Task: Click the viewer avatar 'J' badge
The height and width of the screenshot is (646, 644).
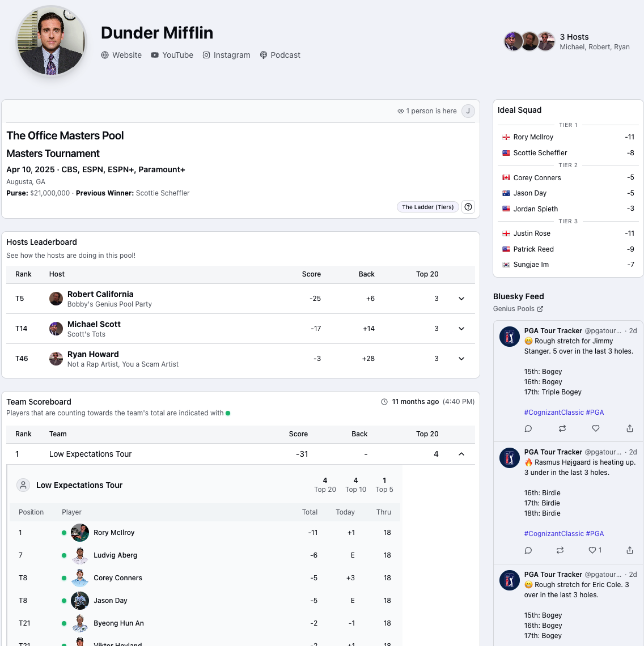Action: [468, 111]
